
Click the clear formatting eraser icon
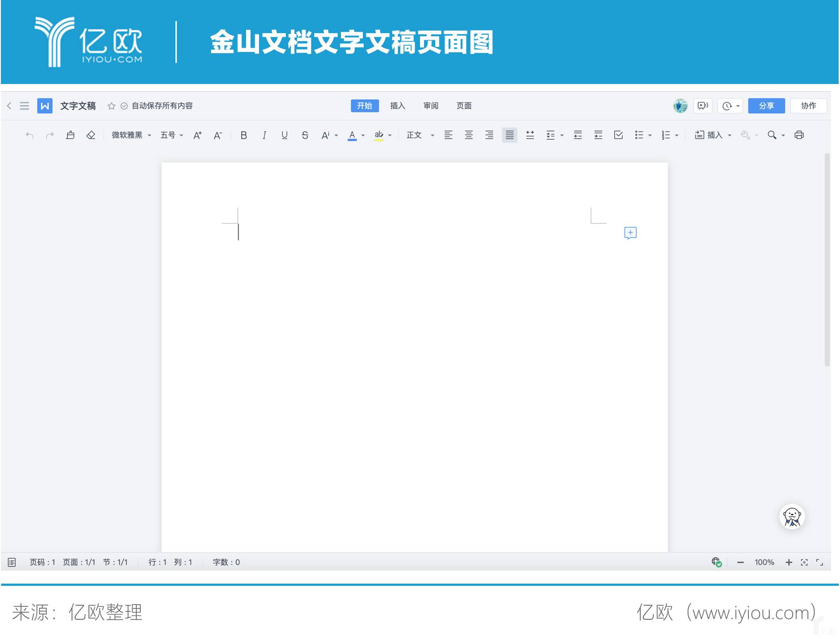(x=91, y=135)
